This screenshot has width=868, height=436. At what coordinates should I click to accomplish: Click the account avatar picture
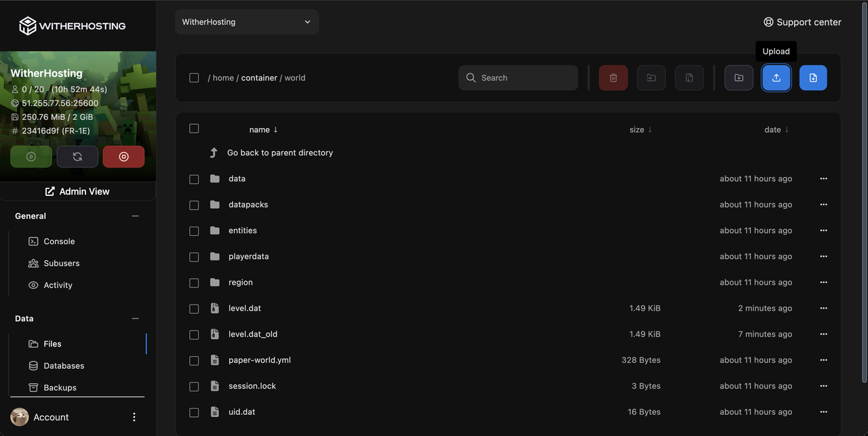point(20,417)
